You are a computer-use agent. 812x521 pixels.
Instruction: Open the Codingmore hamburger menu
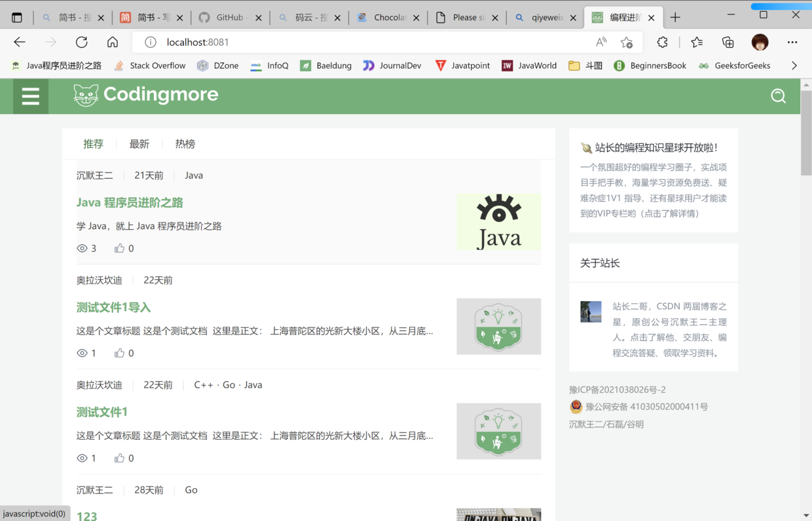click(x=31, y=96)
